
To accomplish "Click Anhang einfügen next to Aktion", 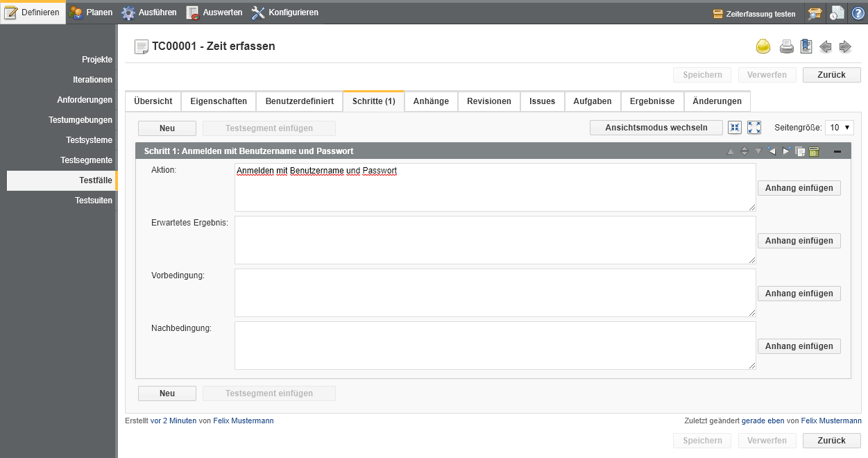I will 799,188.
